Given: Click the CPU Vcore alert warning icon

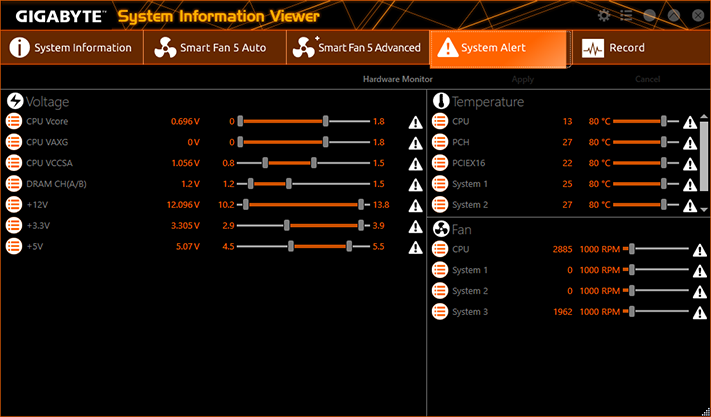Looking at the screenshot, I should pos(415,122).
